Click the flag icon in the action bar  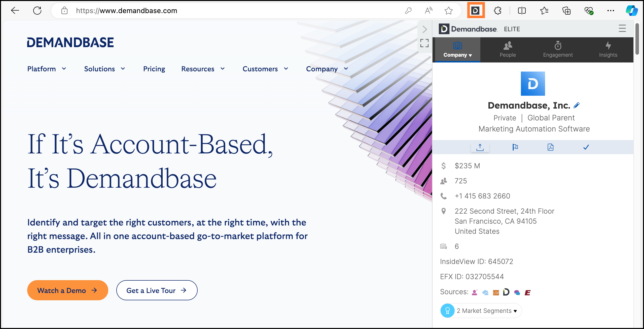coord(515,147)
